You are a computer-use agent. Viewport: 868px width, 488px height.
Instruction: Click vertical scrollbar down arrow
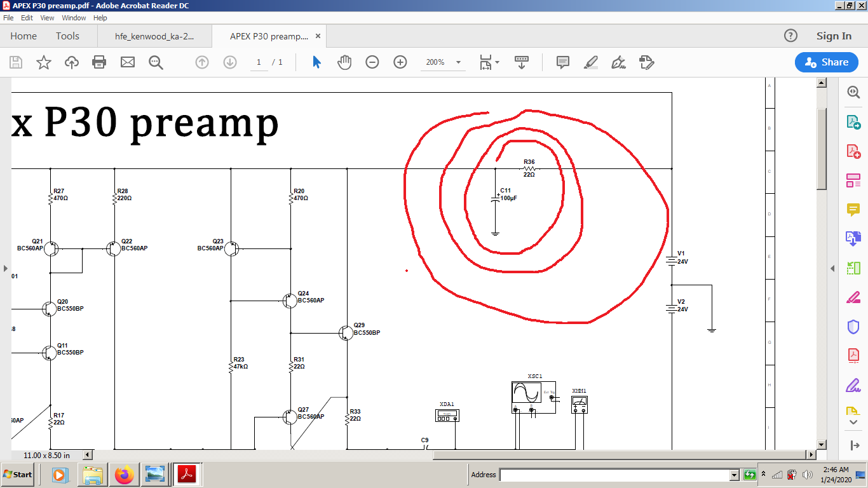tap(822, 444)
